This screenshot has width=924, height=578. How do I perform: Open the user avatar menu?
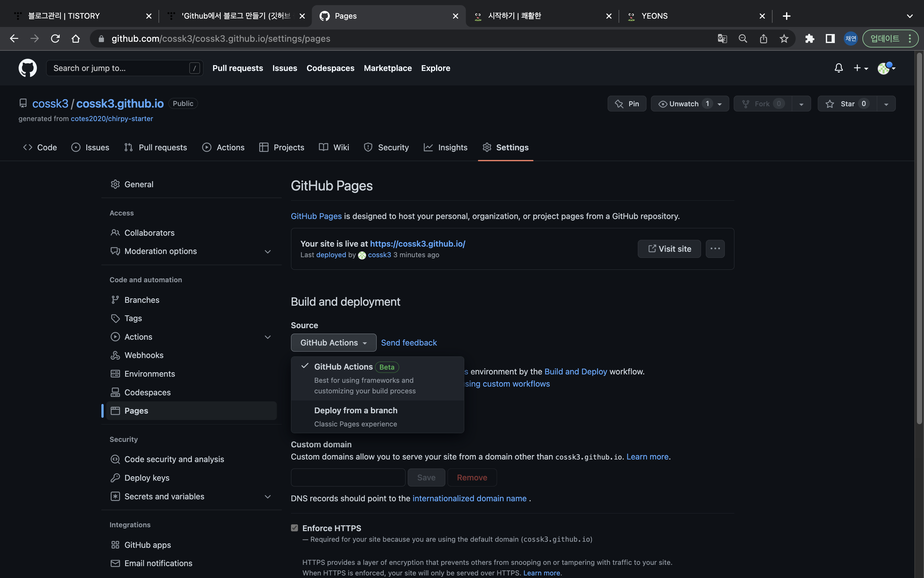pos(886,68)
